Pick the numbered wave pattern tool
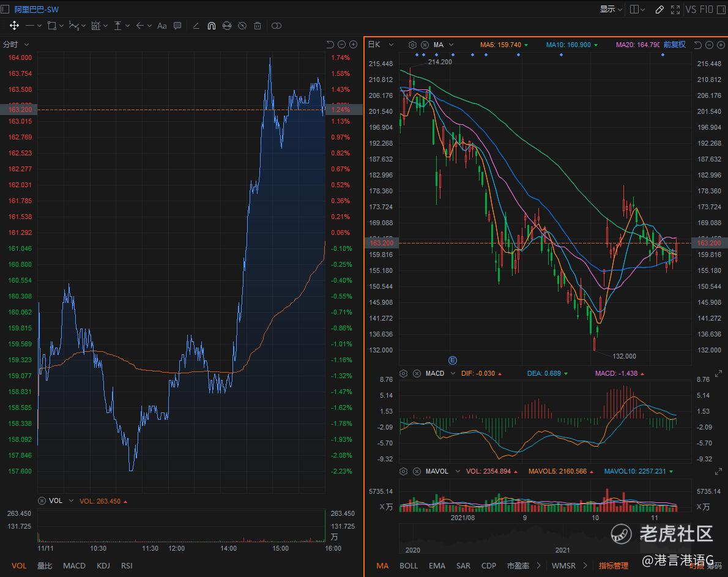The height and width of the screenshot is (577, 728). click(74, 26)
